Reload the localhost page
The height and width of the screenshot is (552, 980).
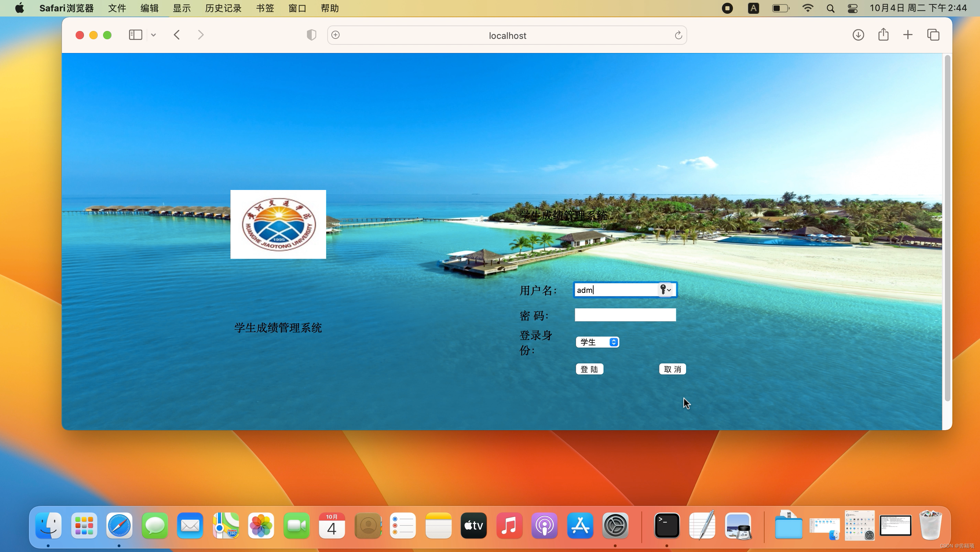point(678,35)
